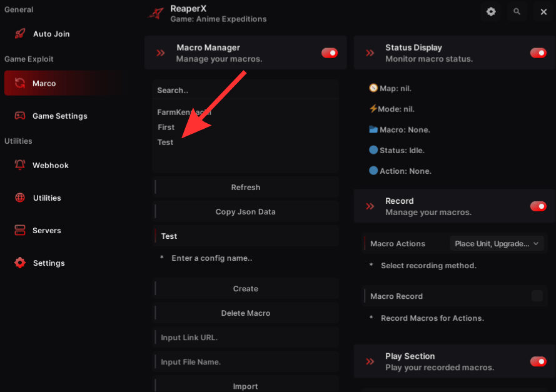556x392 pixels.
Task: Click the Auto Join rocket icon
Action: coord(20,34)
